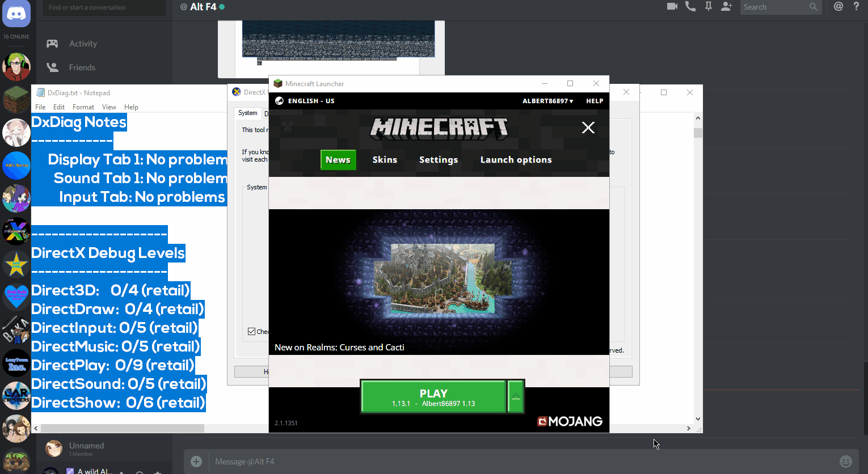Screen dimensions: 868x474
Task: Open the ALBERT86897 account dropdown
Action: tap(548, 101)
